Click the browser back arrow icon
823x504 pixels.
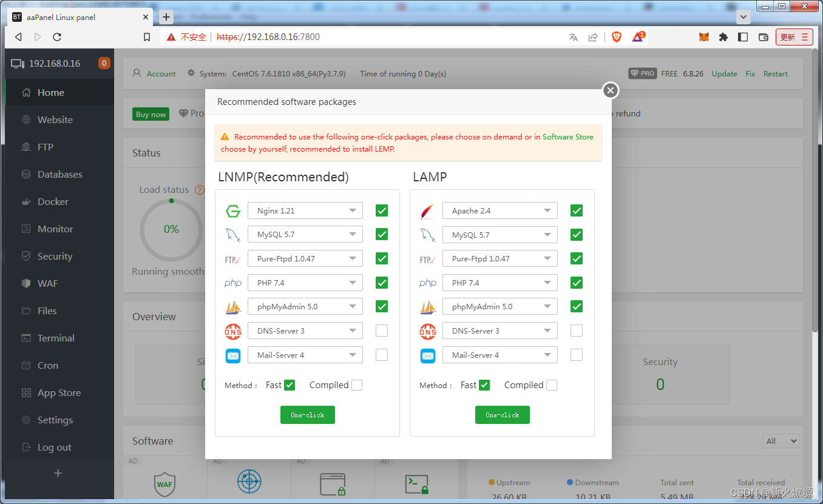pyautogui.click(x=18, y=37)
